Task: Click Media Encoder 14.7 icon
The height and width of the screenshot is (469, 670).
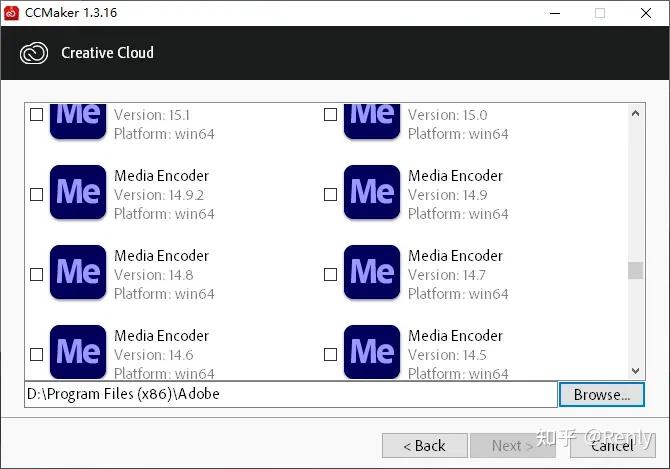Action: (x=372, y=272)
